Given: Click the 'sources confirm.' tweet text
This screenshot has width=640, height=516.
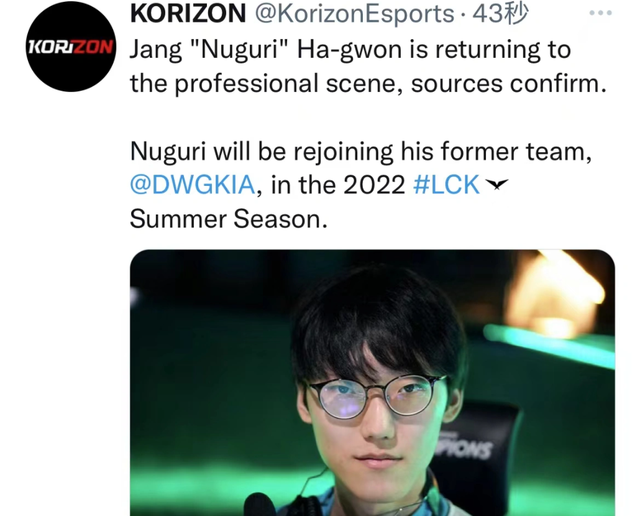Looking at the screenshot, I should [x=509, y=84].
